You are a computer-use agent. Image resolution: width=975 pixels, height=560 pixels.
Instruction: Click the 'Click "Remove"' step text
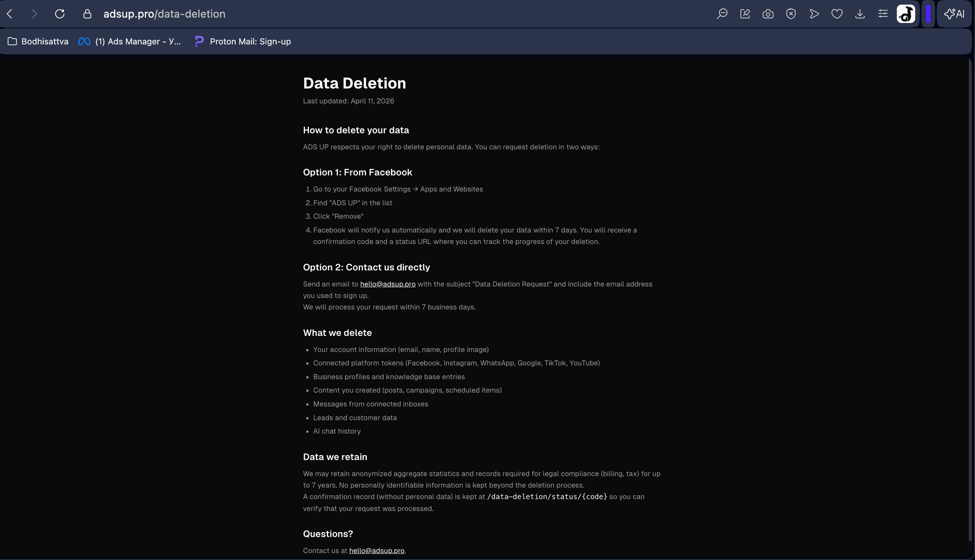(338, 216)
